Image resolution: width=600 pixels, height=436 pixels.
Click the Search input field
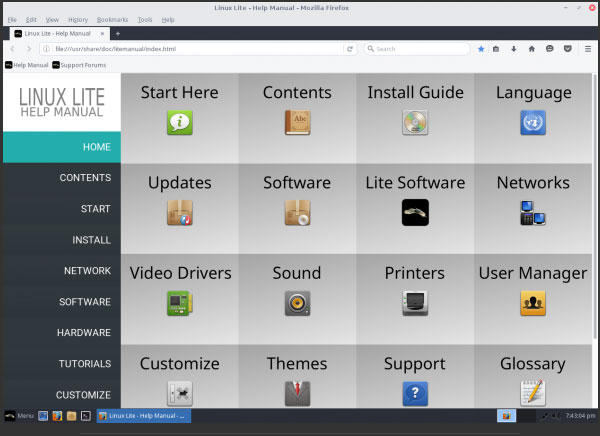click(417, 49)
